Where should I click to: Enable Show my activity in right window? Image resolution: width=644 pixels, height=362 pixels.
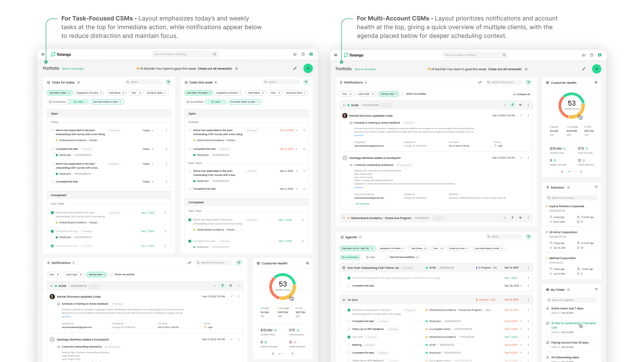(x=403, y=94)
